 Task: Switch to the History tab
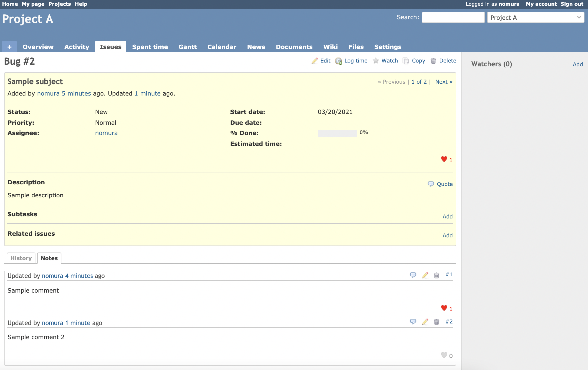(21, 258)
